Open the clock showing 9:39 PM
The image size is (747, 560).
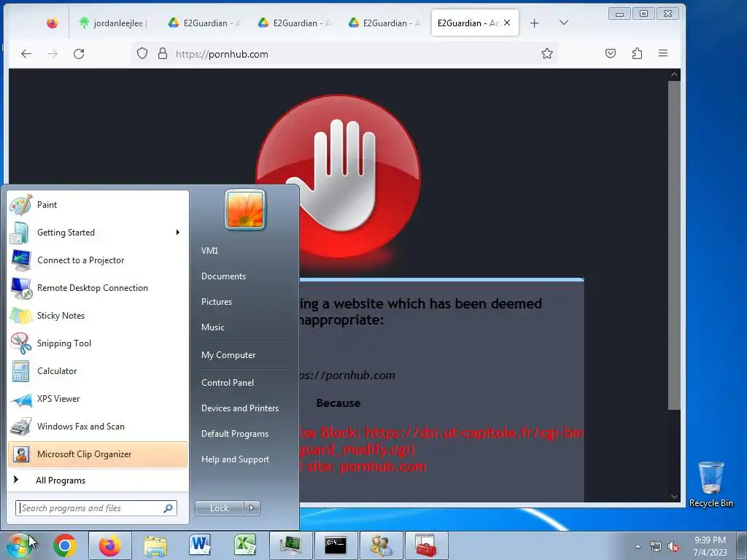[x=710, y=546]
